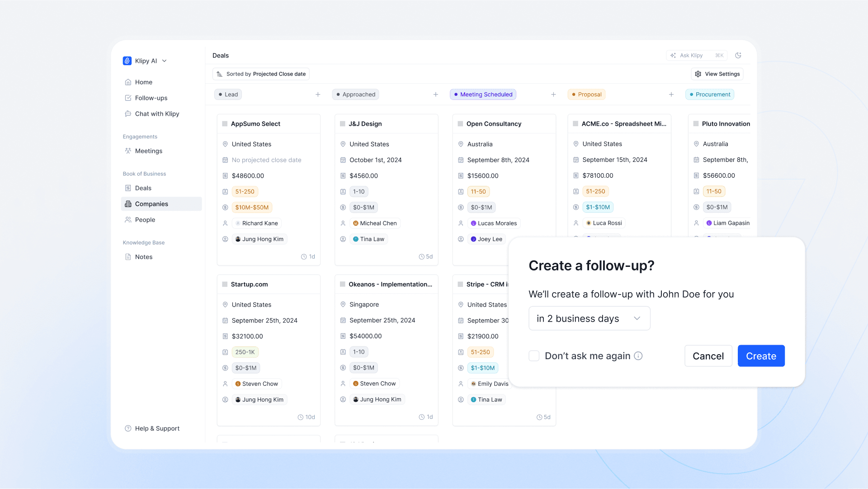This screenshot has width=868, height=489.
Task: Click the owner icon beside Joey Lee
Action: pyautogui.click(x=461, y=239)
